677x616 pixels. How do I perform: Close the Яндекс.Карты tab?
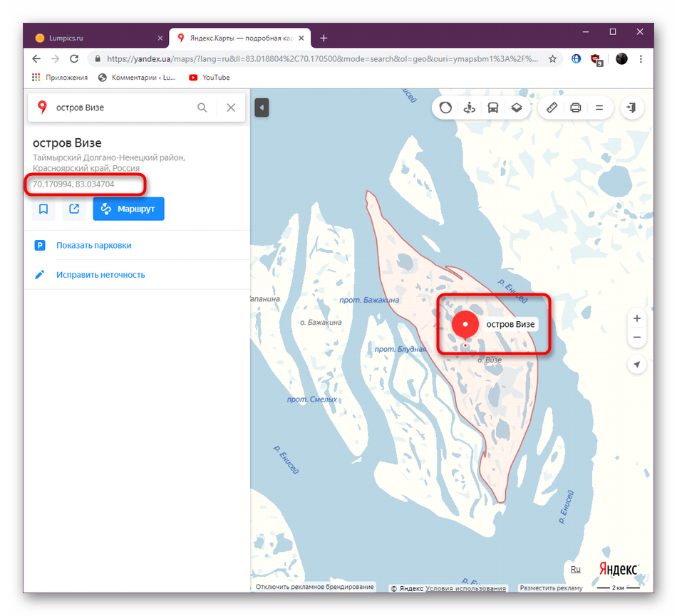pos(301,38)
